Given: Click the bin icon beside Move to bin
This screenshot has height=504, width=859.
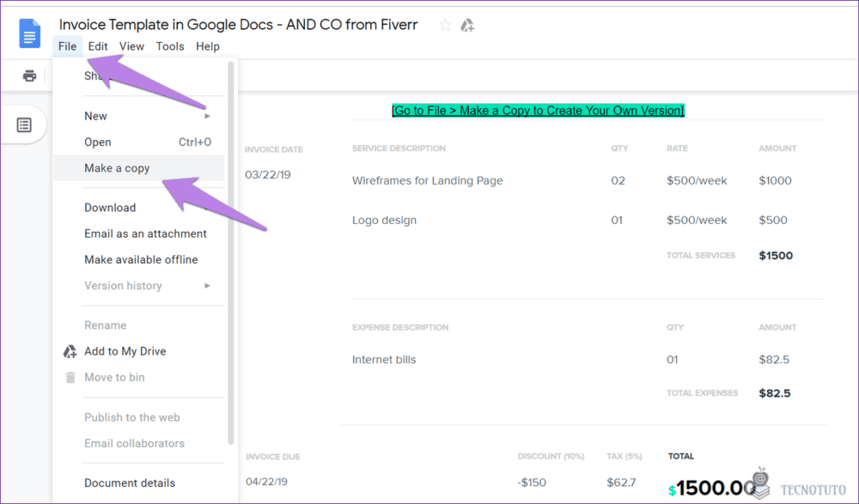Looking at the screenshot, I should (x=70, y=378).
